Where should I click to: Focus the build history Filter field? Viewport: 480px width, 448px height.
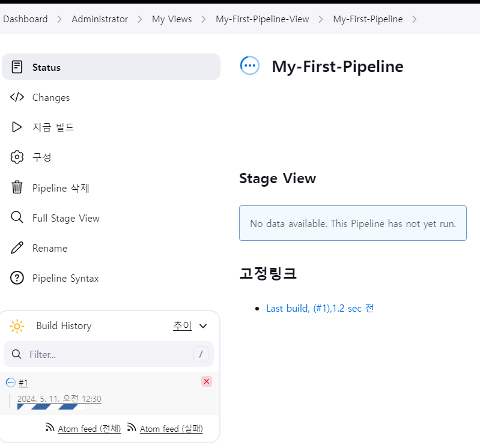click(x=108, y=354)
